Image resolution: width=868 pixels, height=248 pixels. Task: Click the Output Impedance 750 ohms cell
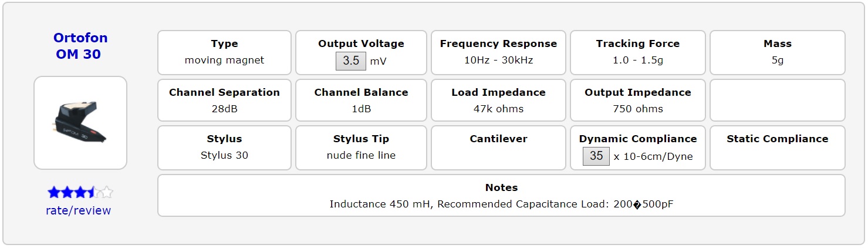(x=637, y=100)
